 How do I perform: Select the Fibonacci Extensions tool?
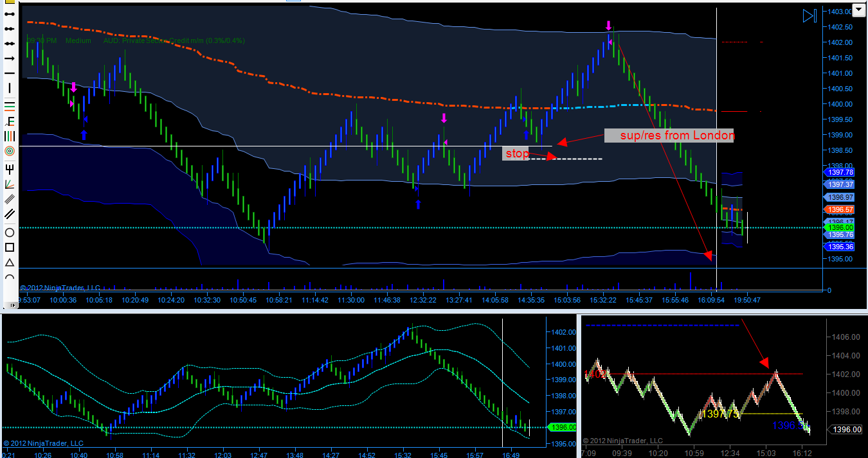tap(10, 121)
